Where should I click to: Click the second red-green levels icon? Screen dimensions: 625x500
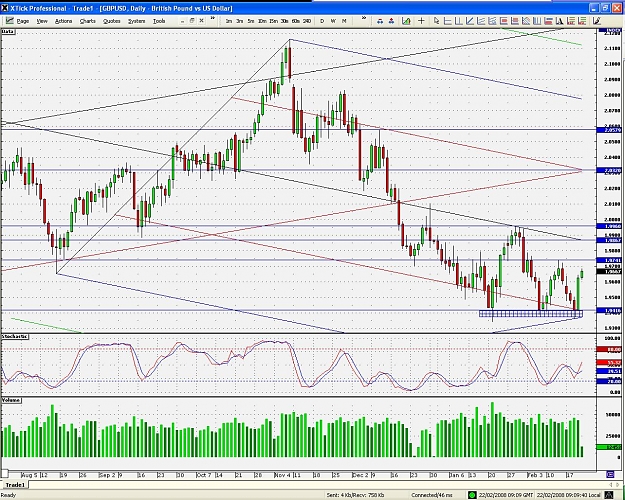coord(582,21)
